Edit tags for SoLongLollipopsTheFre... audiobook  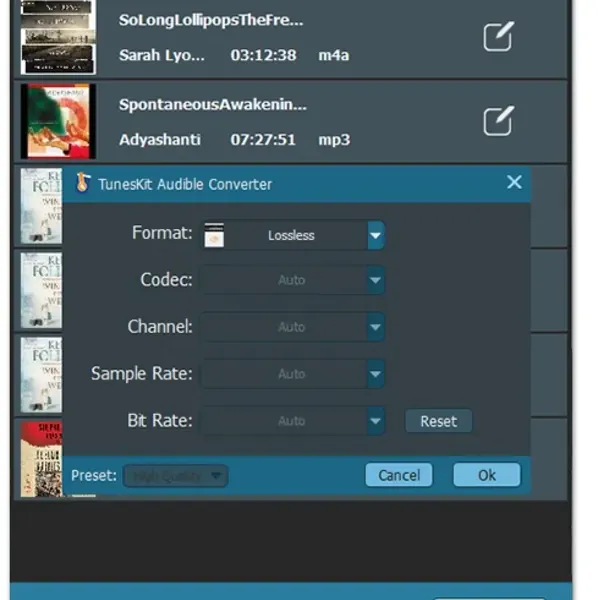(499, 36)
